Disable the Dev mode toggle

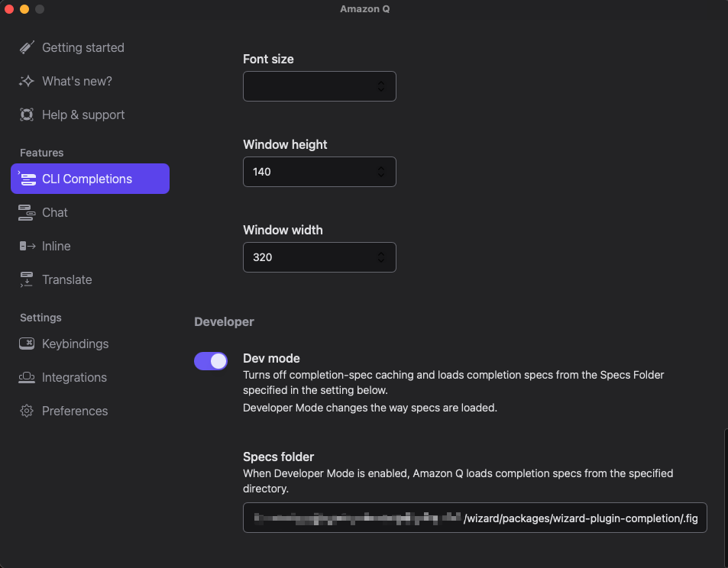click(x=211, y=361)
